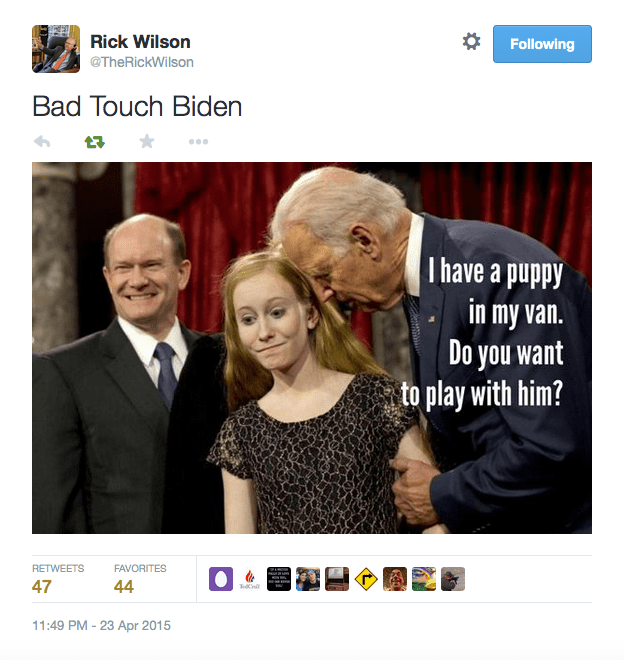
Task: Click the Rick Wilson display name
Action: pos(140,42)
